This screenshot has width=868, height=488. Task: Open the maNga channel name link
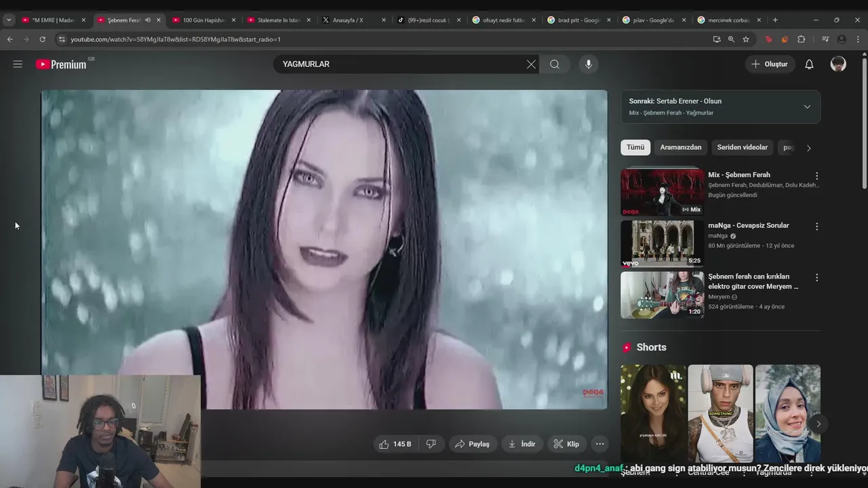click(x=717, y=236)
